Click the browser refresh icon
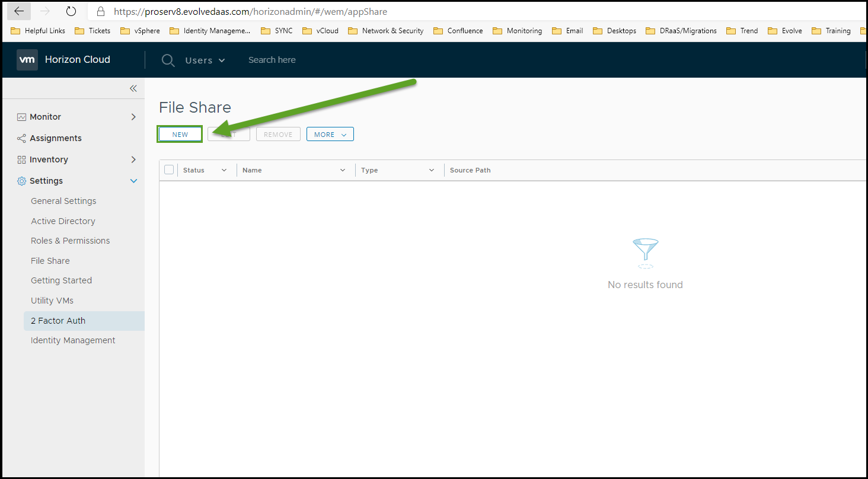The width and height of the screenshot is (868, 479). [x=71, y=11]
